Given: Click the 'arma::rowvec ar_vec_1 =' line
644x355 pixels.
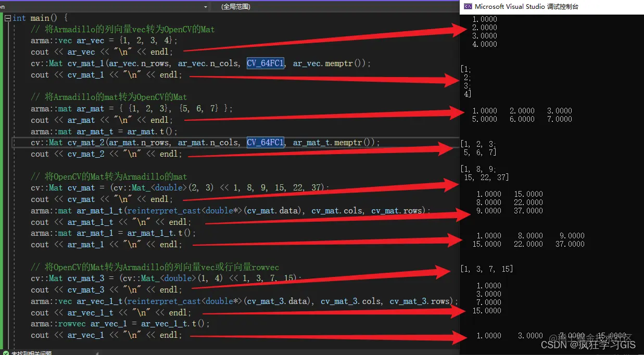Looking at the screenshot, I should point(120,324).
